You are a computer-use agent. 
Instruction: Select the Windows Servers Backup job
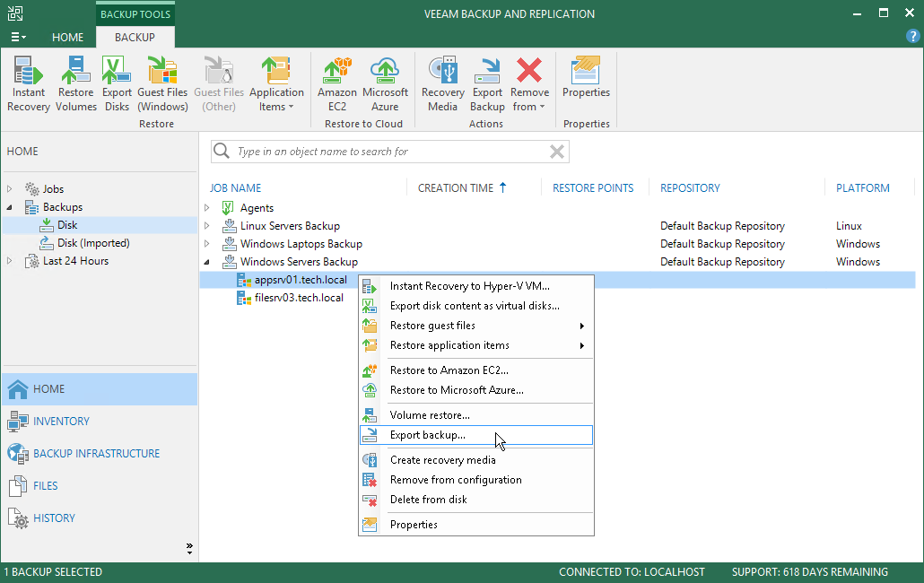pos(299,262)
